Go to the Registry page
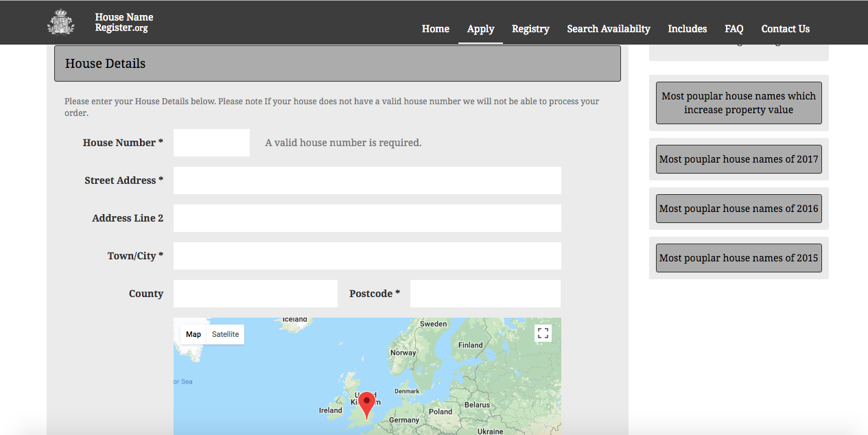868x435 pixels. tap(530, 29)
